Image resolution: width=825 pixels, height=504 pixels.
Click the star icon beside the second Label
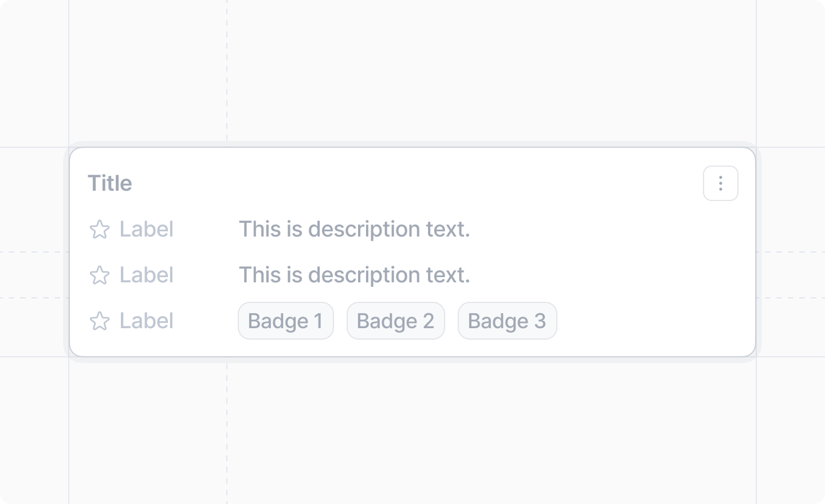[100, 275]
